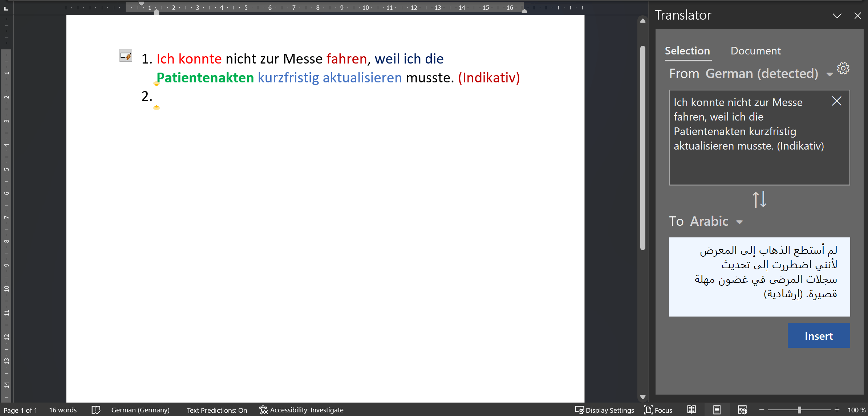Screen dimensions: 868x416
Task: Insert the Arabic translation
Action: 819,336
